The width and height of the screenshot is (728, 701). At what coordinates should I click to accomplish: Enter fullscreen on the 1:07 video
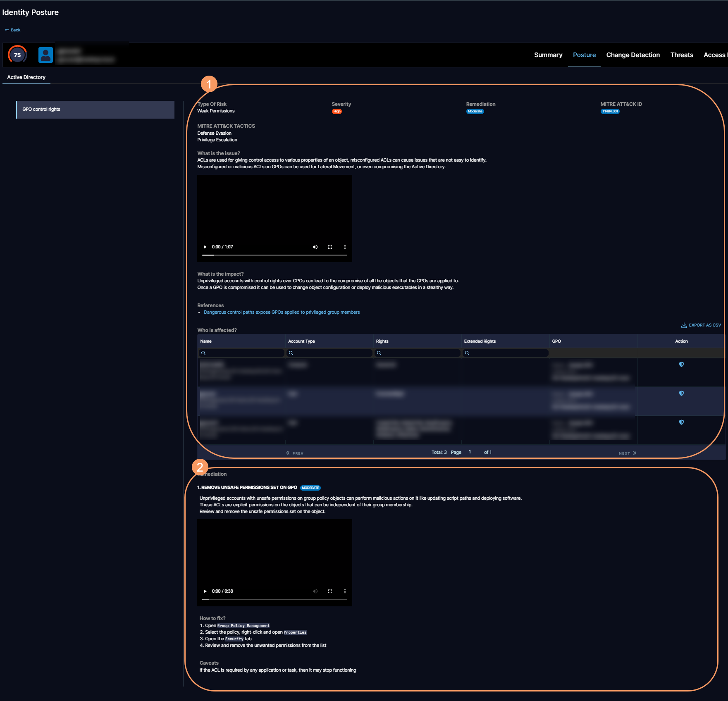point(330,247)
